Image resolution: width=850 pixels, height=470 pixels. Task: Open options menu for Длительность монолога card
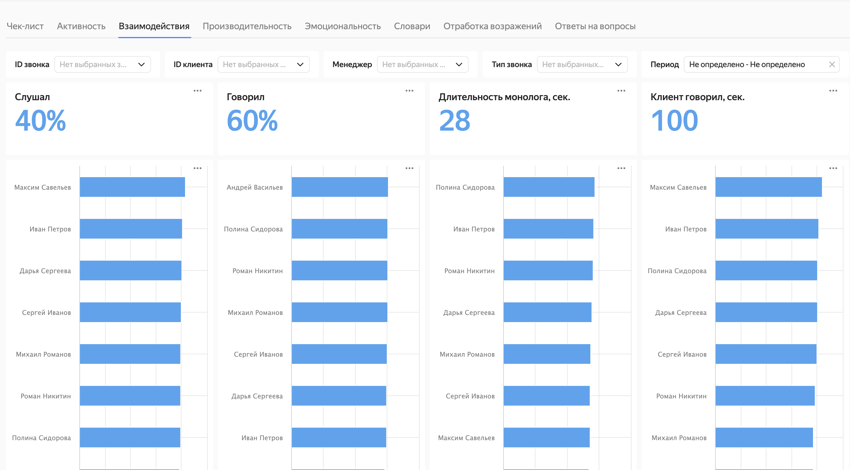[x=621, y=91]
